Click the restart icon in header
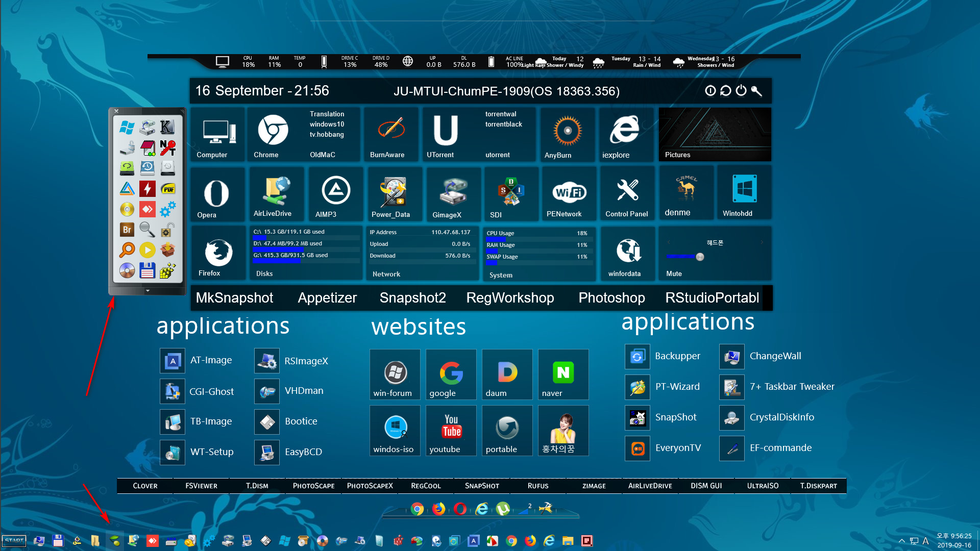This screenshot has width=980, height=551. click(x=725, y=91)
